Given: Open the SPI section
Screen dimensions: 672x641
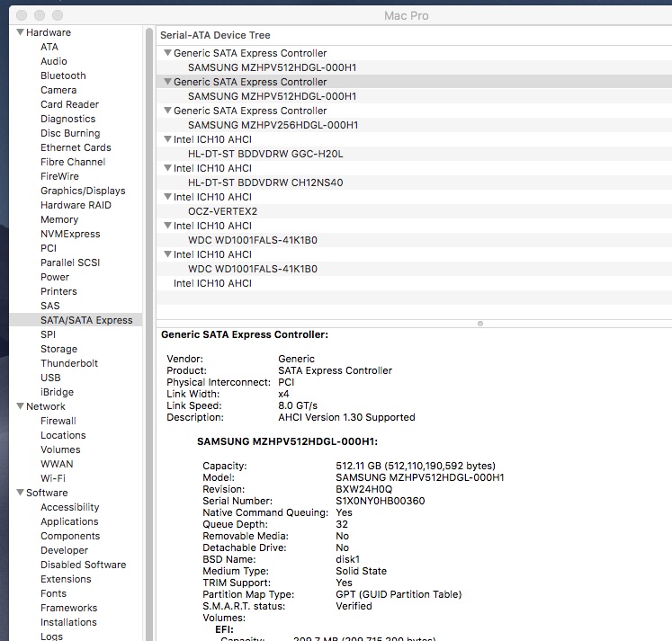Looking at the screenshot, I should pos(48,334).
